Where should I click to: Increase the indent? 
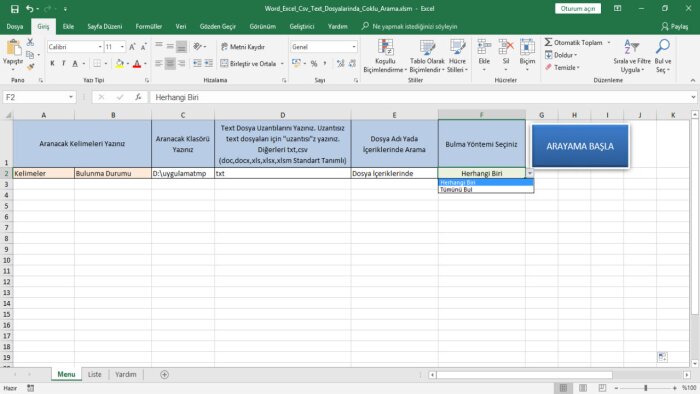[x=208, y=64]
